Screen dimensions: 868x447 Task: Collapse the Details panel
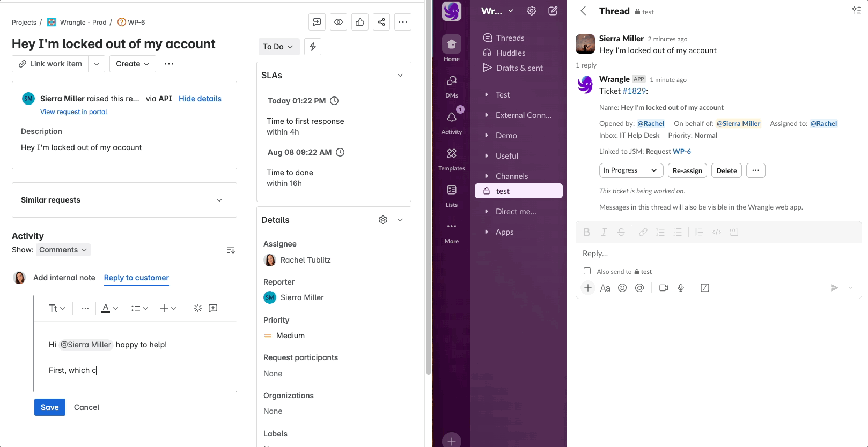pyautogui.click(x=400, y=220)
